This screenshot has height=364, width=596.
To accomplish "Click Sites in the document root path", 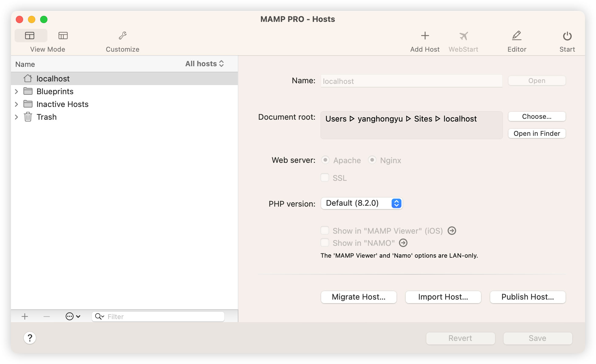I will point(423,119).
